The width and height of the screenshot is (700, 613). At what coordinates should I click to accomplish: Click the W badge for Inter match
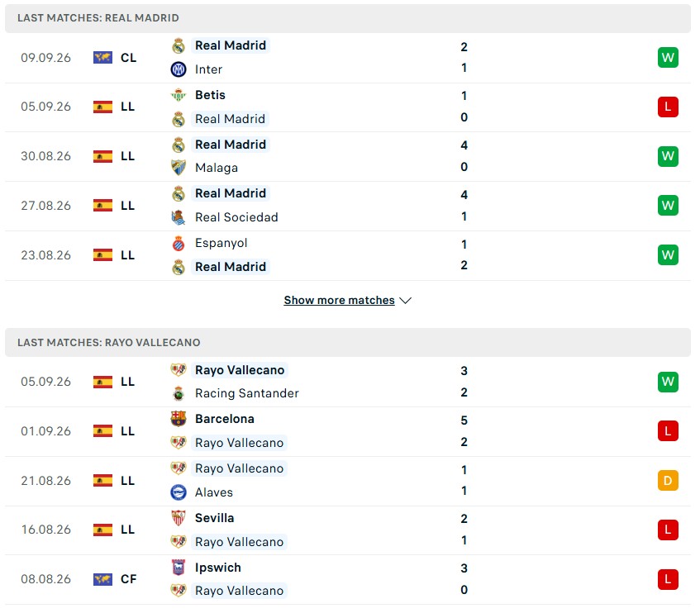[x=668, y=58]
